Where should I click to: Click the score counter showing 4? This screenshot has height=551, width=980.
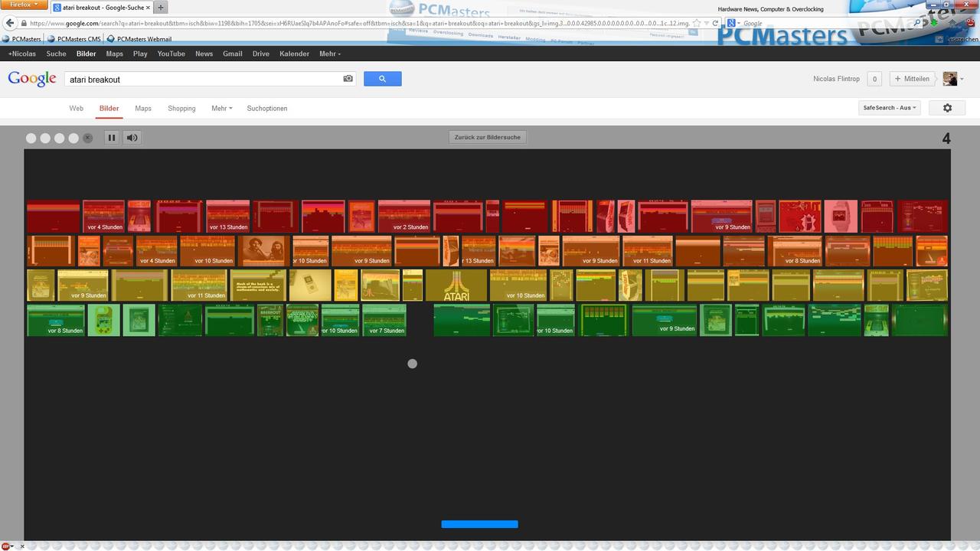tap(946, 139)
